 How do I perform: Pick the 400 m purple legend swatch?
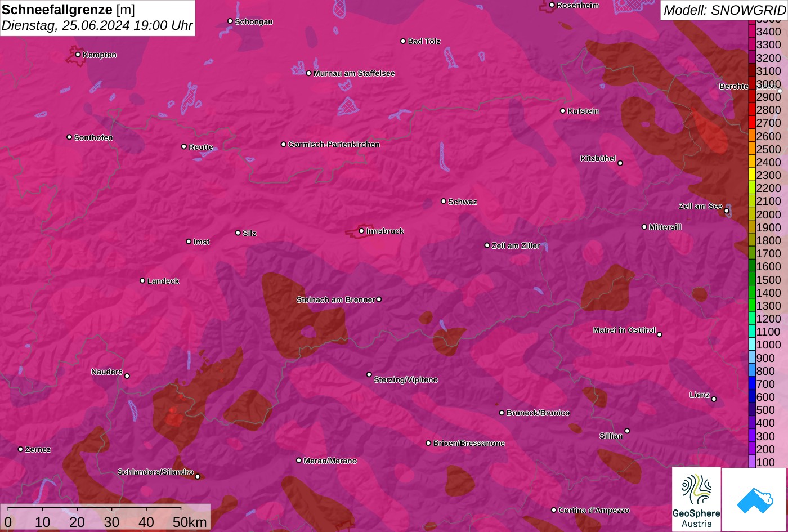(751, 423)
